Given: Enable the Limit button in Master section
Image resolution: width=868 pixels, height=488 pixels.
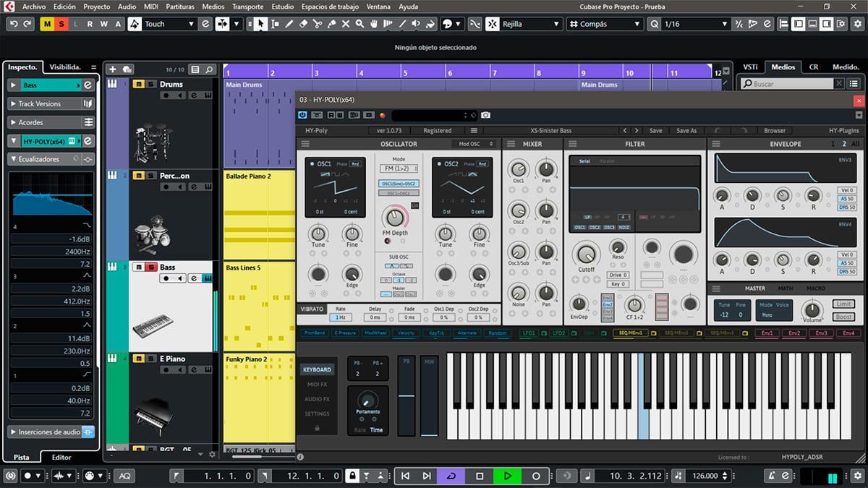Looking at the screenshot, I should tap(843, 304).
